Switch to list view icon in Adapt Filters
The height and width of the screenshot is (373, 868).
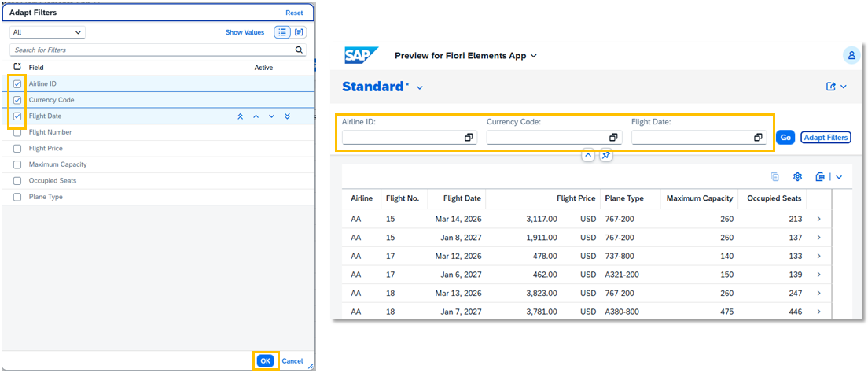[x=282, y=32]
